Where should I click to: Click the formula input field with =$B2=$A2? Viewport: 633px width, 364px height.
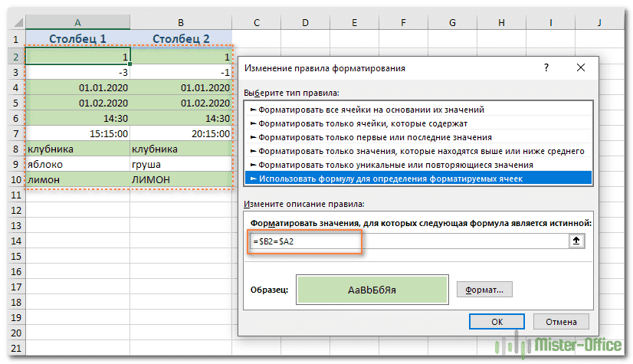tap(406, 241)
